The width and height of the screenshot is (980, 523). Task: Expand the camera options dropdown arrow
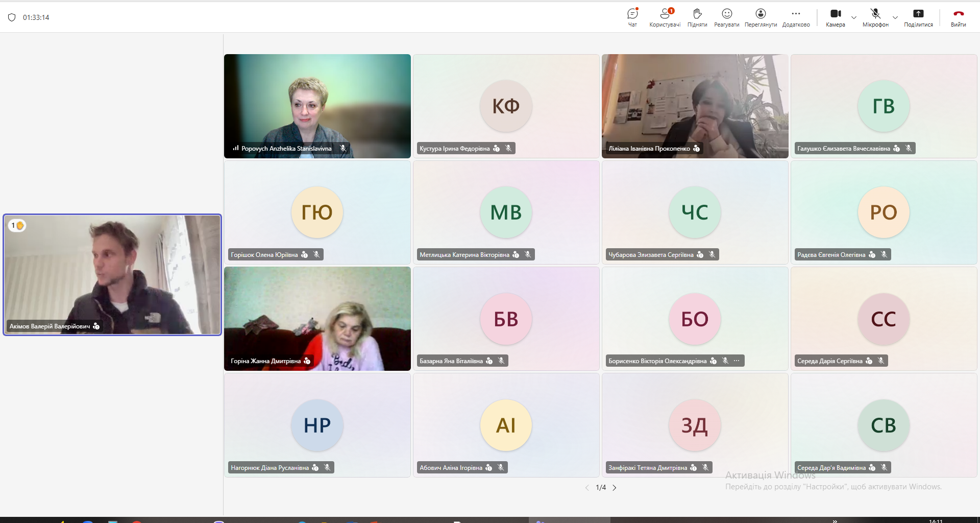pos(854,18)
